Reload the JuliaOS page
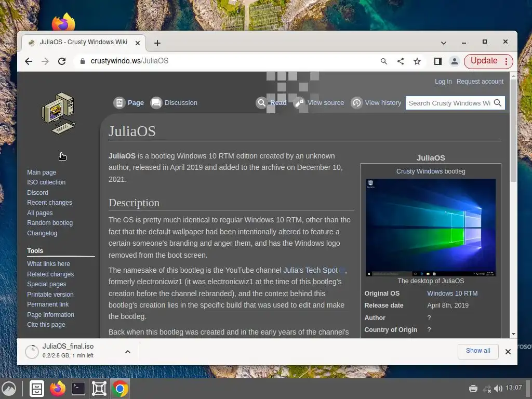The image size is (532, 399). [x=62, y=61]
